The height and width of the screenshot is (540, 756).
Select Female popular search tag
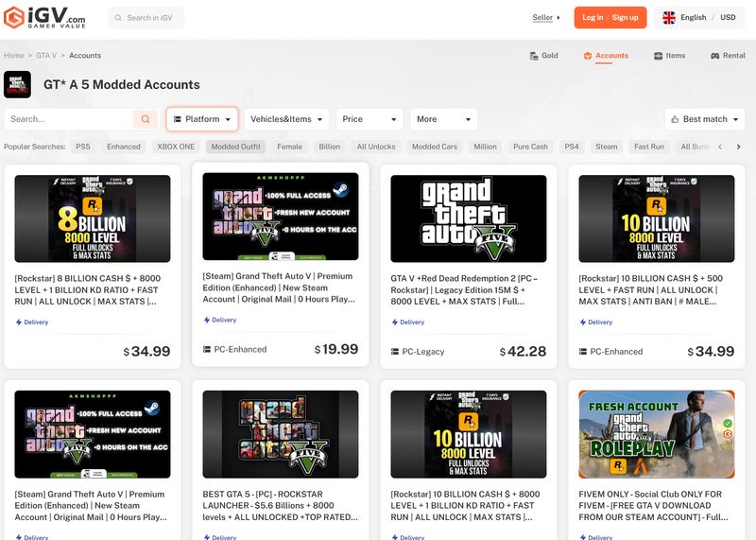coord(289,147)
